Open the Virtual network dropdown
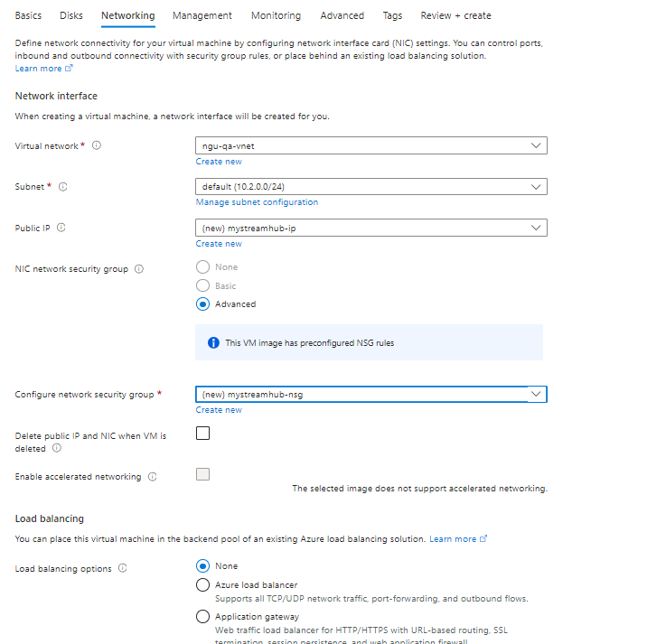647x644 pixels. click(x=370, y=145)
